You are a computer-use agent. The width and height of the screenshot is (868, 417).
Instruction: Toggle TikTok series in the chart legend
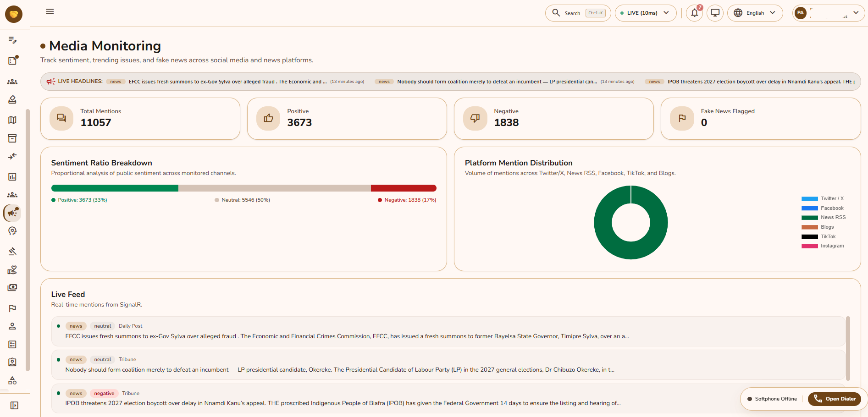click(818, 236)
